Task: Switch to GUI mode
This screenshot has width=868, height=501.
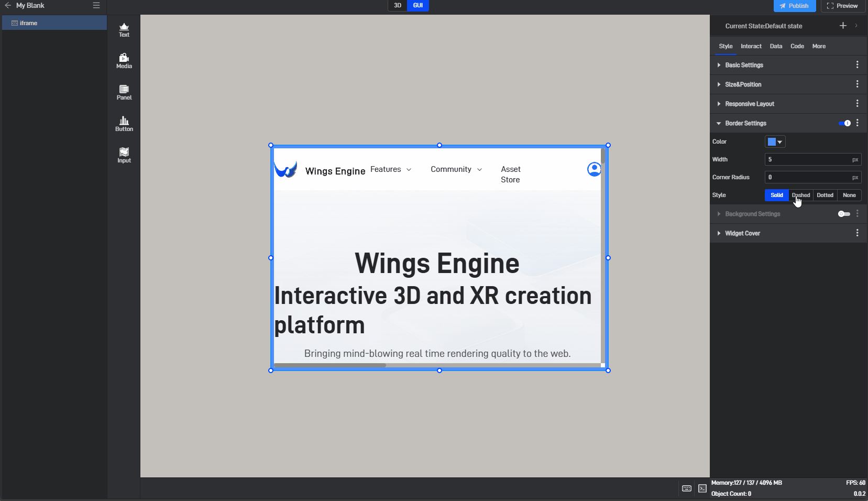Action: (418, 5)
